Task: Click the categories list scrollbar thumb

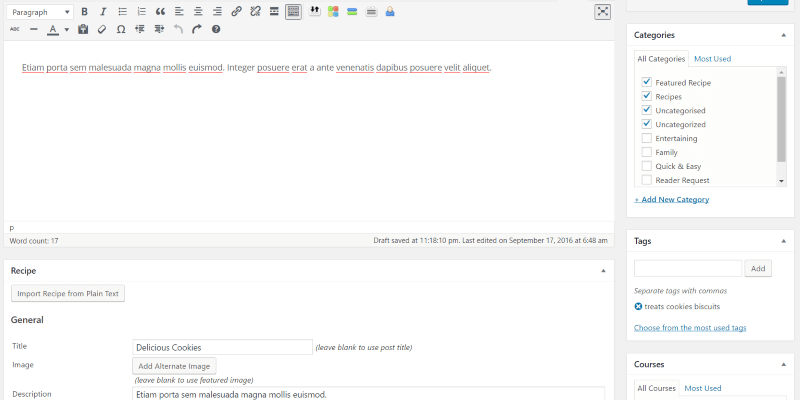Action: pos(781,118)
